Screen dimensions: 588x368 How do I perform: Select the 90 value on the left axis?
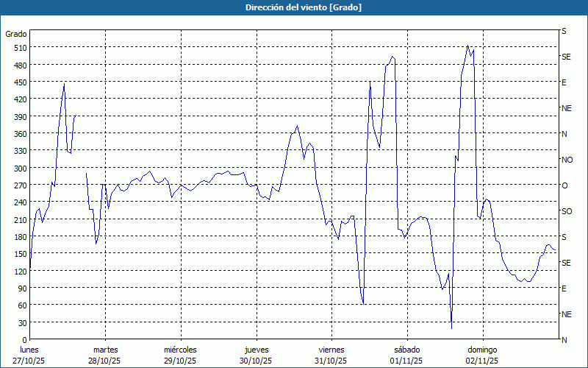pos(21,289)
